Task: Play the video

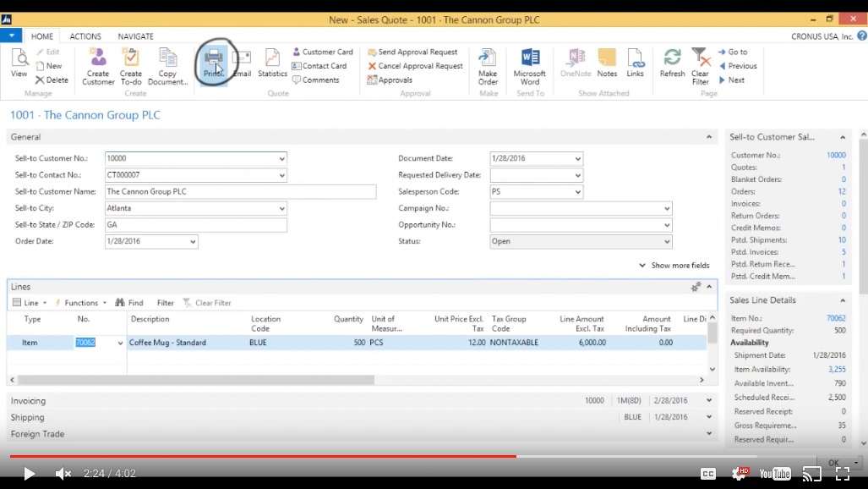Action: click(x=29, y=474)
